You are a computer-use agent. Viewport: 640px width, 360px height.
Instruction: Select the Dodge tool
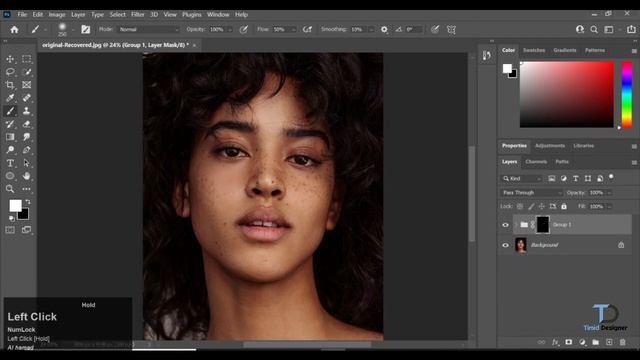pos(10,150)
